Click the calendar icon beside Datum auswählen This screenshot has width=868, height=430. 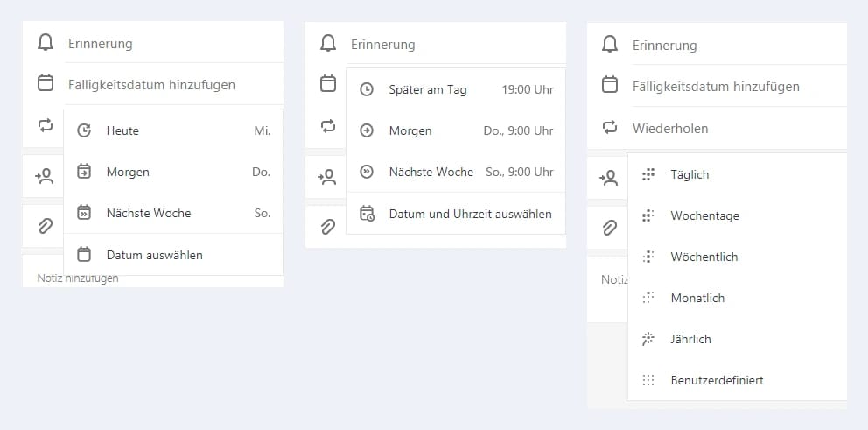84,254
